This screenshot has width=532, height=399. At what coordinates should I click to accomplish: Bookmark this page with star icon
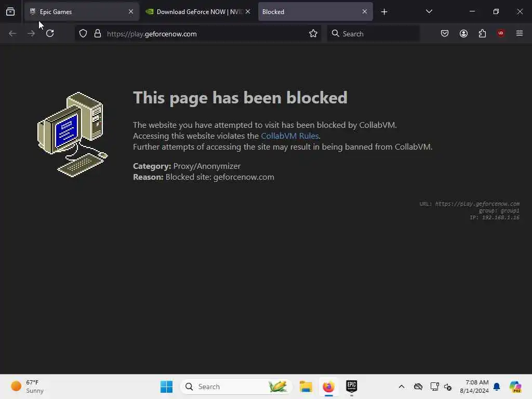tap(313, 33)
